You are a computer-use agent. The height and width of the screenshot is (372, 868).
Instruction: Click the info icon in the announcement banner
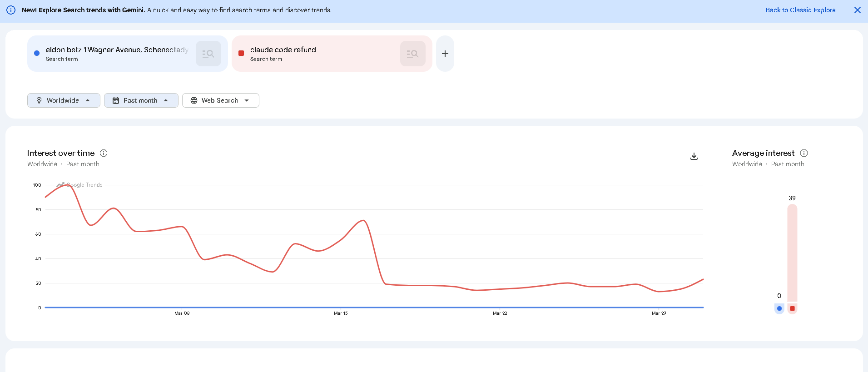[11, 10]
